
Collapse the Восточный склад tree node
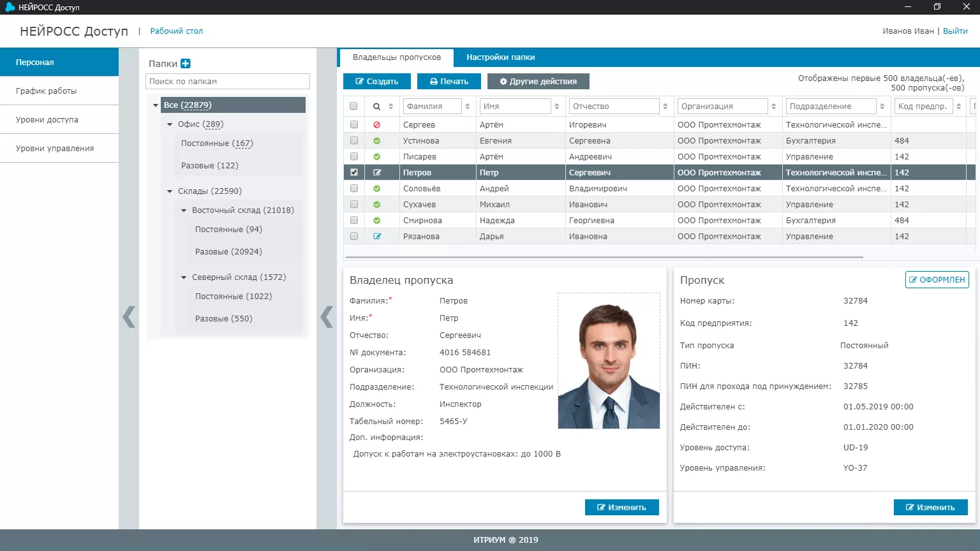(184, 209)
